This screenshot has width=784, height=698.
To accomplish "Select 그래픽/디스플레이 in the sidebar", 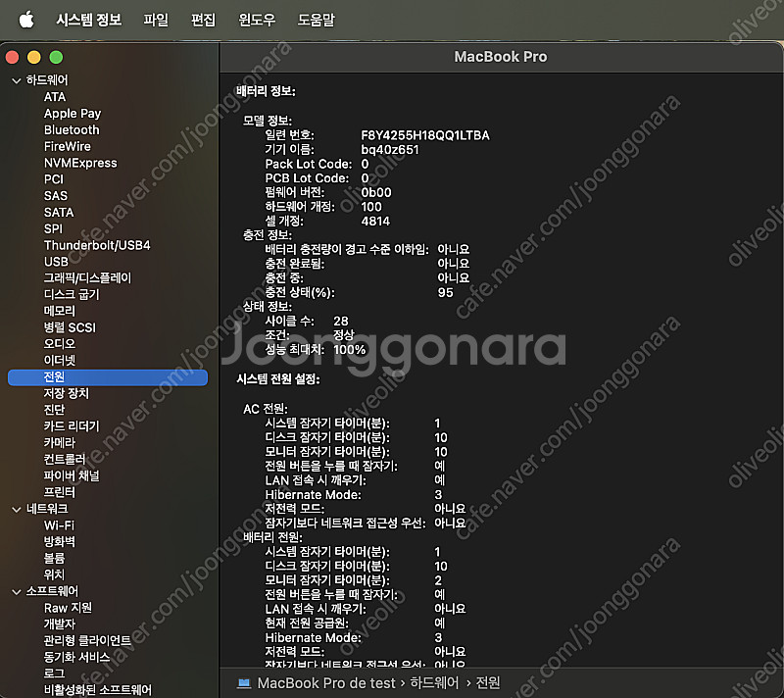I will click(x=87, y=278).
